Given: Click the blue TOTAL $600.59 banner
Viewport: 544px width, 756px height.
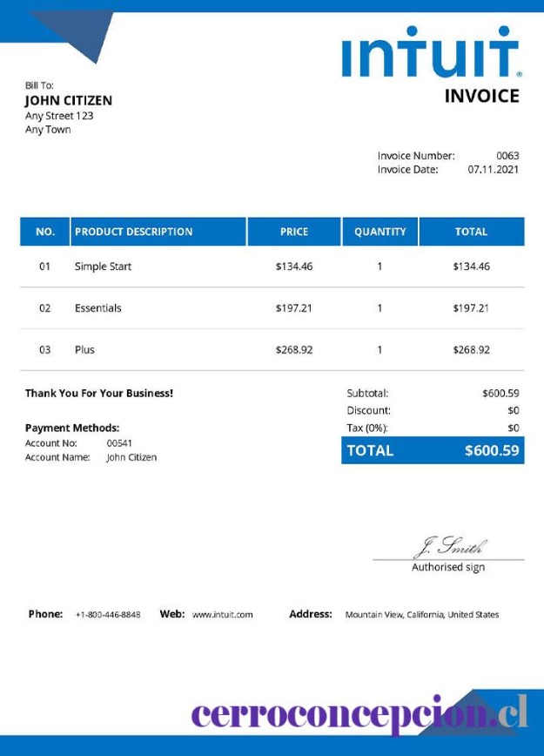Looking at the screenshot, I should 433,450.
